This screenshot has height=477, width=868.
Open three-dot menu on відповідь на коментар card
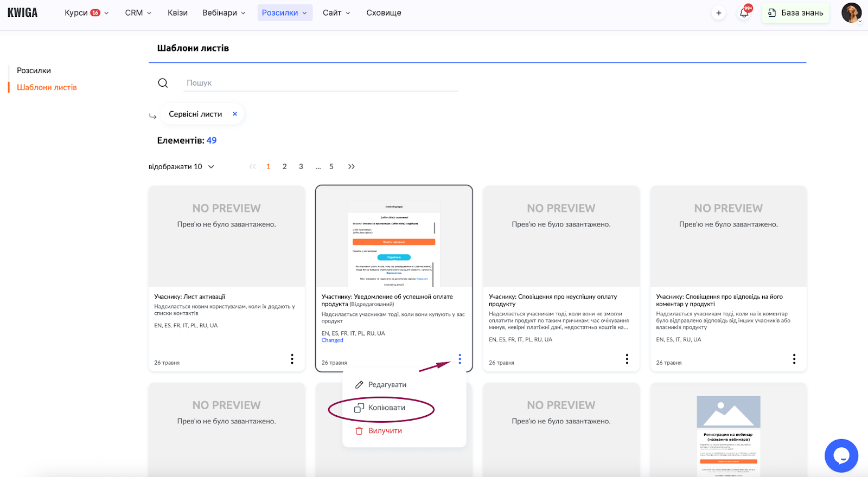[794, 359]
